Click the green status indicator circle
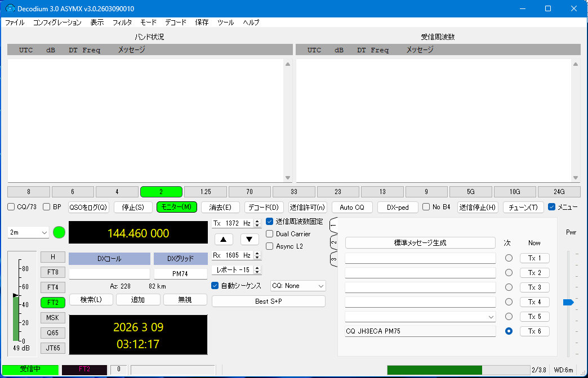The height and width of the screenshot is (378, 588). pos(59,232)
